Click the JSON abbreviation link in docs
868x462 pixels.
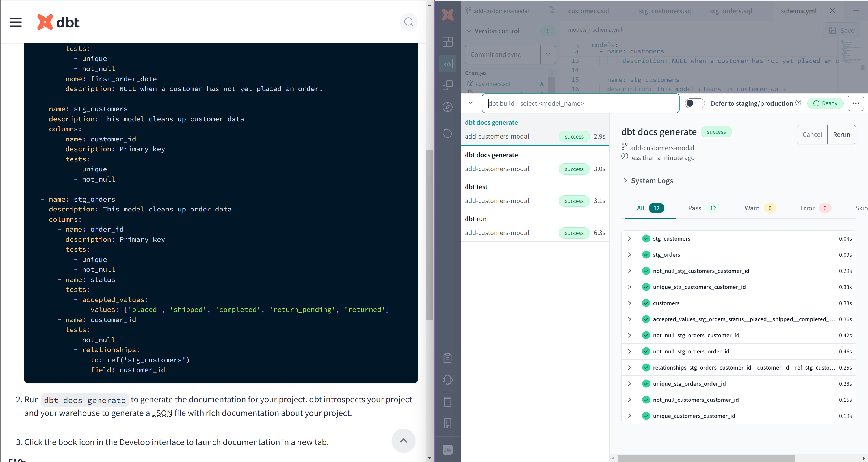[162, 413]
